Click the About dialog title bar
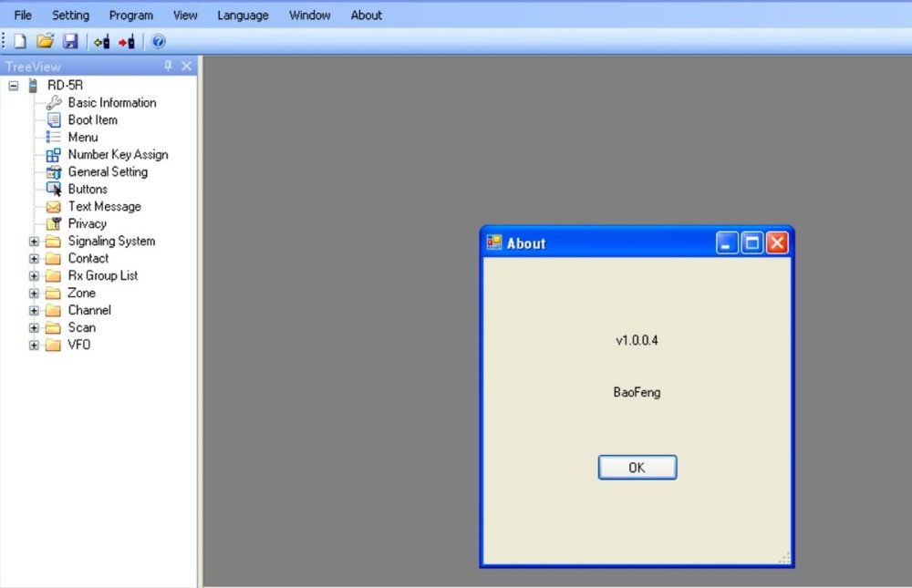This screenshot has height=588, width=912. pyautogui.click(x=602, y=243)
